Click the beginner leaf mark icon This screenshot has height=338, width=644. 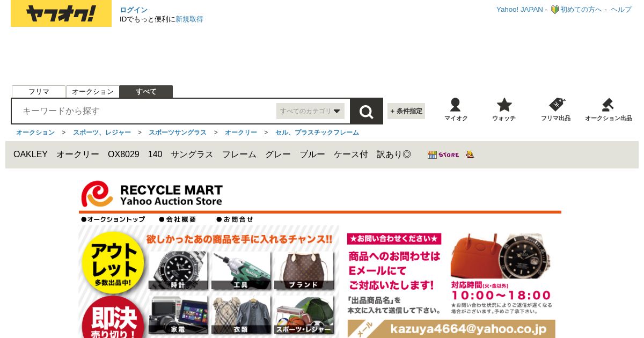[x=554, y=10]
